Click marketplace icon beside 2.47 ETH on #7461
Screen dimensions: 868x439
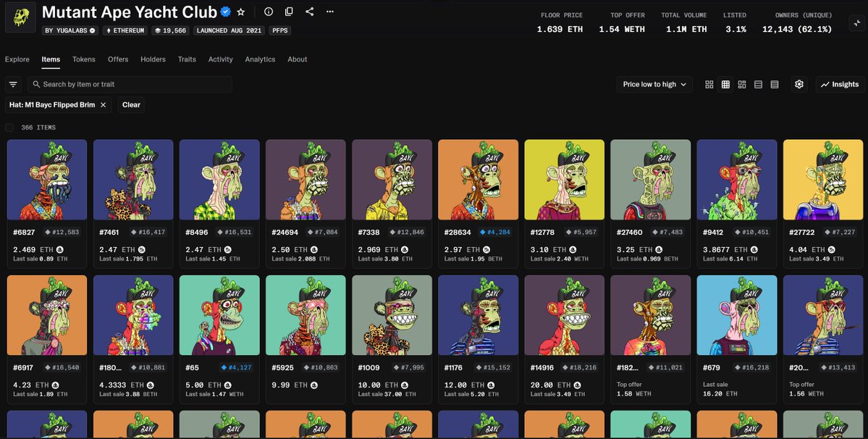[x=142, y=250]
